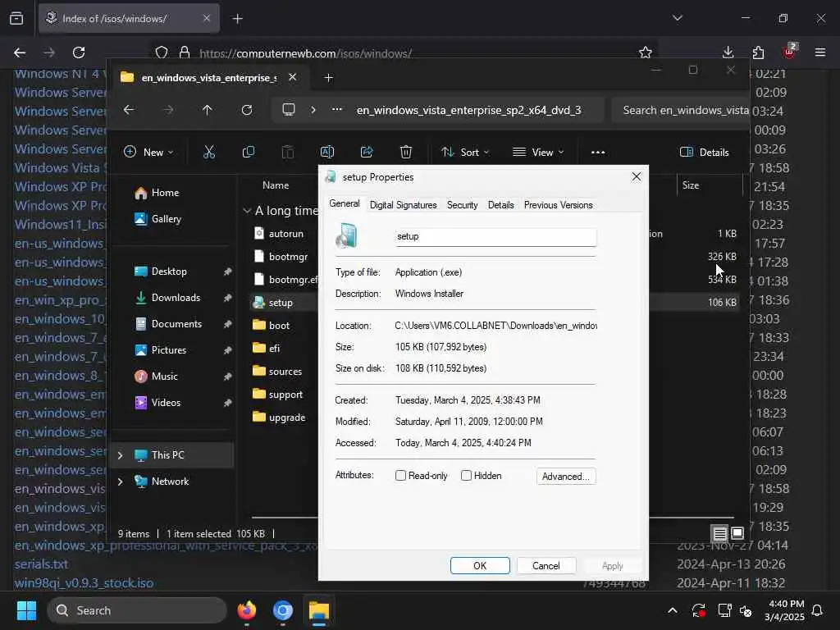
Task: Go back in Firefox
Action: (20, 52)
